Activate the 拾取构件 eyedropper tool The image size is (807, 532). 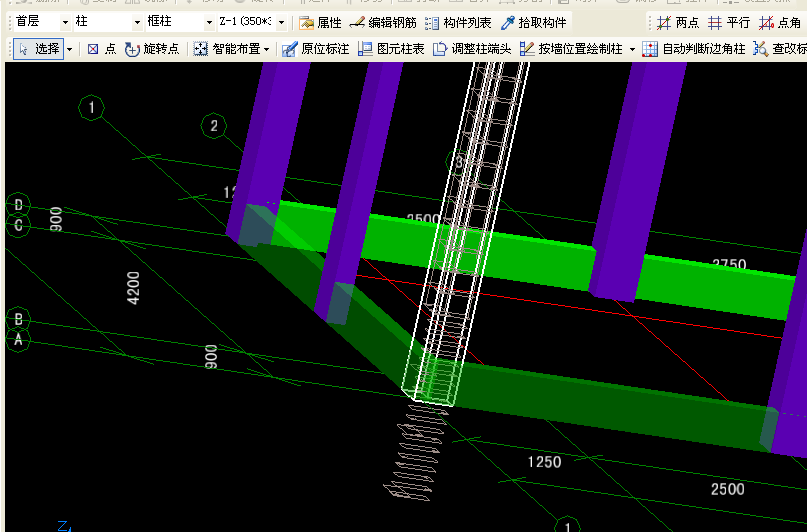pos(534,23)
